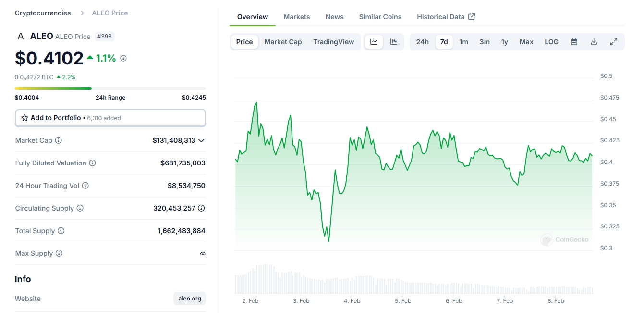The width and height of the screenshot is (644, 313).
Task: Open the Similar Coins tab
Action: 380,17
